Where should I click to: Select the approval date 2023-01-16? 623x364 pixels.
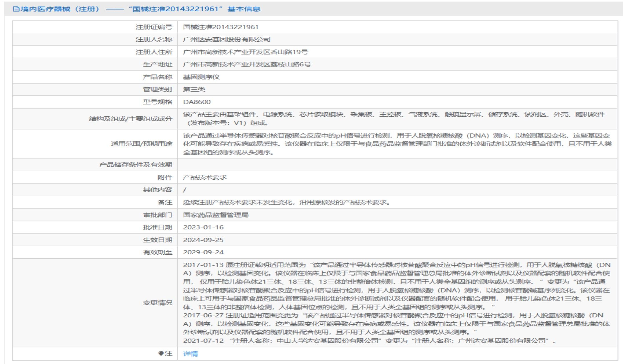coord(203,227)
